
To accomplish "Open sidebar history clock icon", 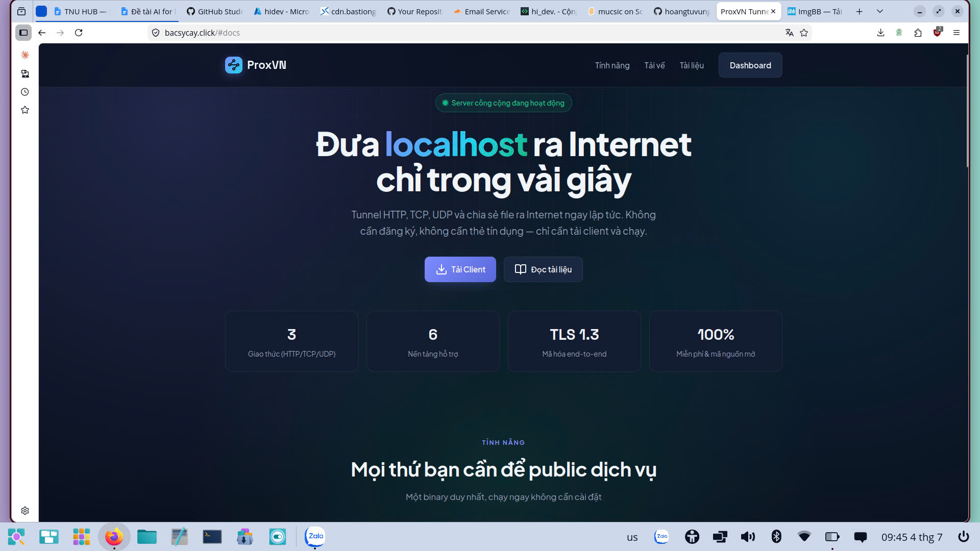I will point(24,92).
